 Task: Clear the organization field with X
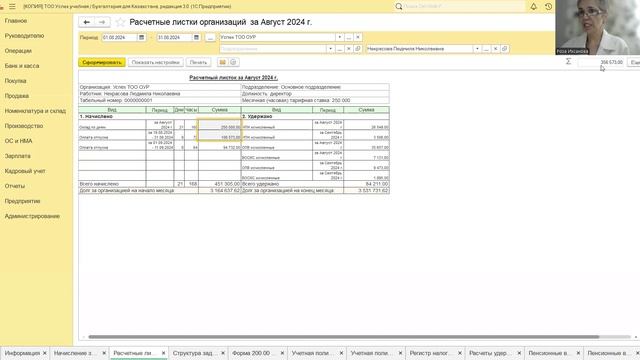[358, 37]
